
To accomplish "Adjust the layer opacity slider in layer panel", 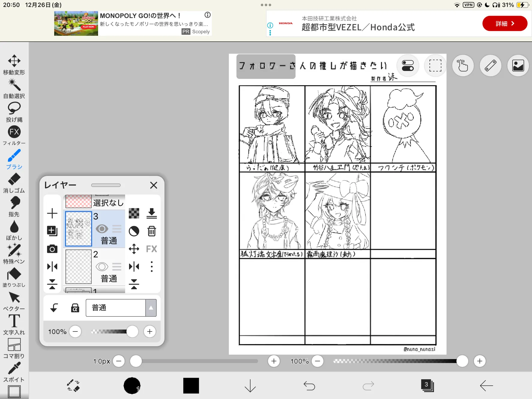I will (x=114, y=331).
